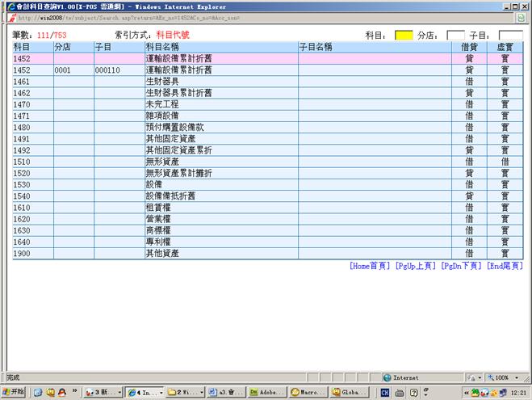This screenshot has width=532, height=400.
Task: Click the yellow 科目 input field
Action: (404, 36)
